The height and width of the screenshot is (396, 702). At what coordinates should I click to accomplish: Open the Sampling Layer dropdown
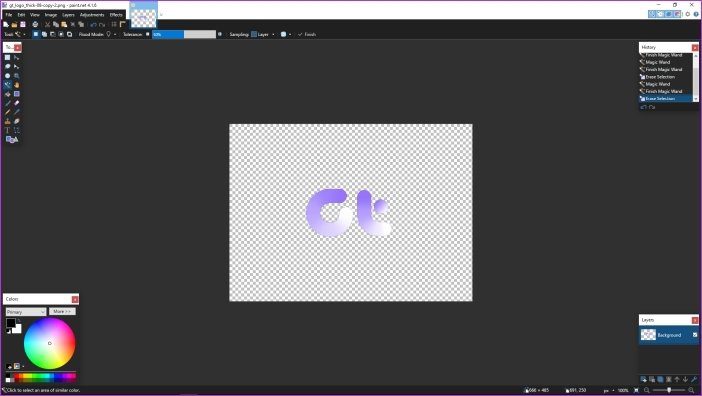[263, 34]
